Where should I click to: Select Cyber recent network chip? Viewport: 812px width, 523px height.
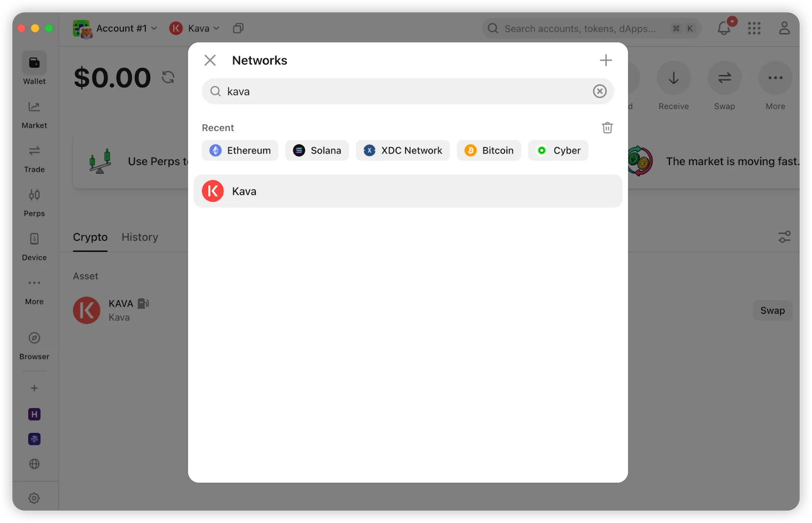coord(558,150)
